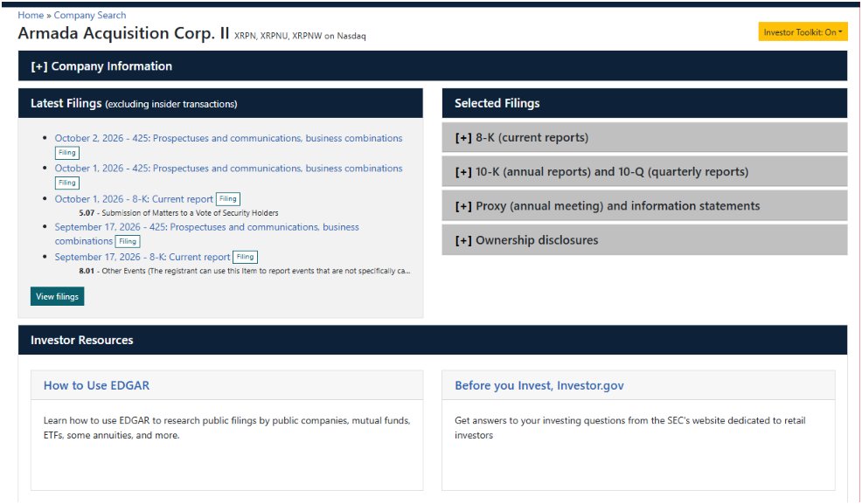Click Filing badge beside September 17 425 filing
The width and height of the screenshot is (862, 504).
128,241
